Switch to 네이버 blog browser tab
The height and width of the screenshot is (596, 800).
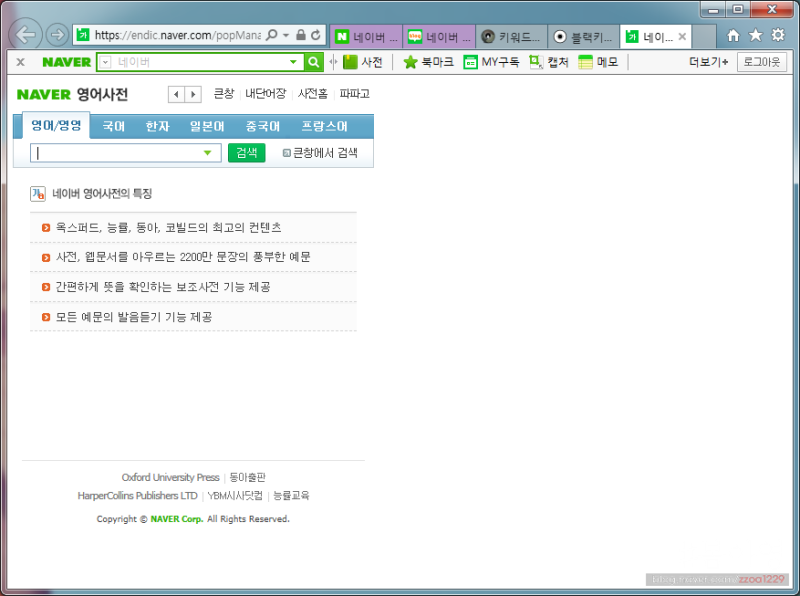click(439, 37)
